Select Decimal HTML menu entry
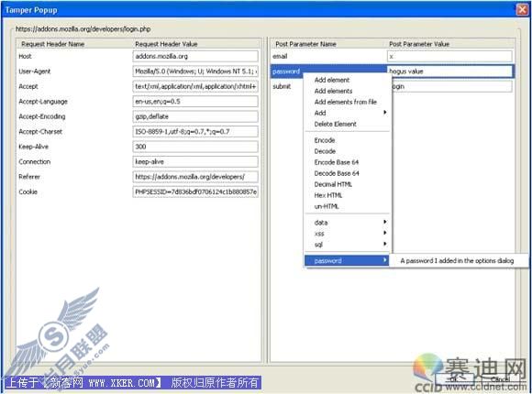This screenshot has height=394, width=532. pyautogui.click(x=333, y=184)
